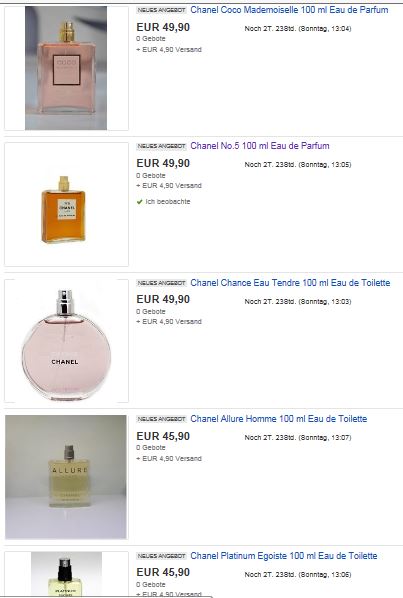403x598 pixels.
Task: Open Chanel No.5 100 ml Eau de Parfum link
Action: click(260, 146)
